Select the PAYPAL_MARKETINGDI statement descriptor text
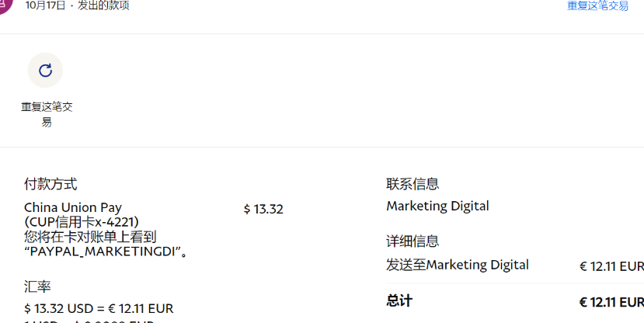This screenshot has width=644, height=323. [x=105, y=252]
